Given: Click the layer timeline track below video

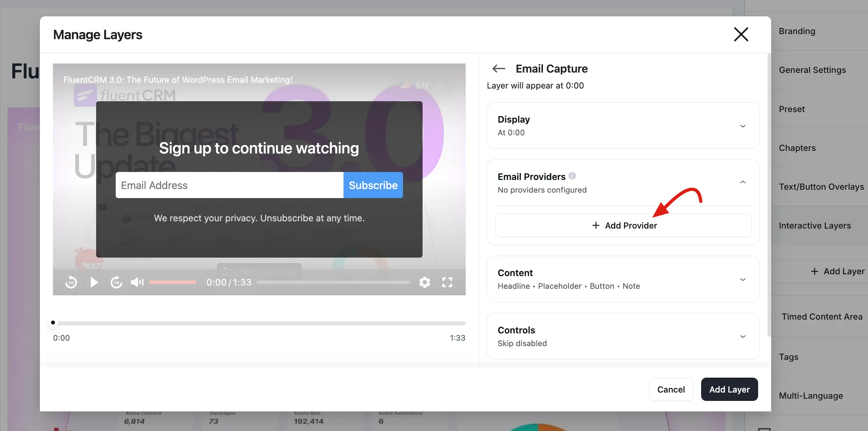Looking at the screenshot, I should pos(259,323).
